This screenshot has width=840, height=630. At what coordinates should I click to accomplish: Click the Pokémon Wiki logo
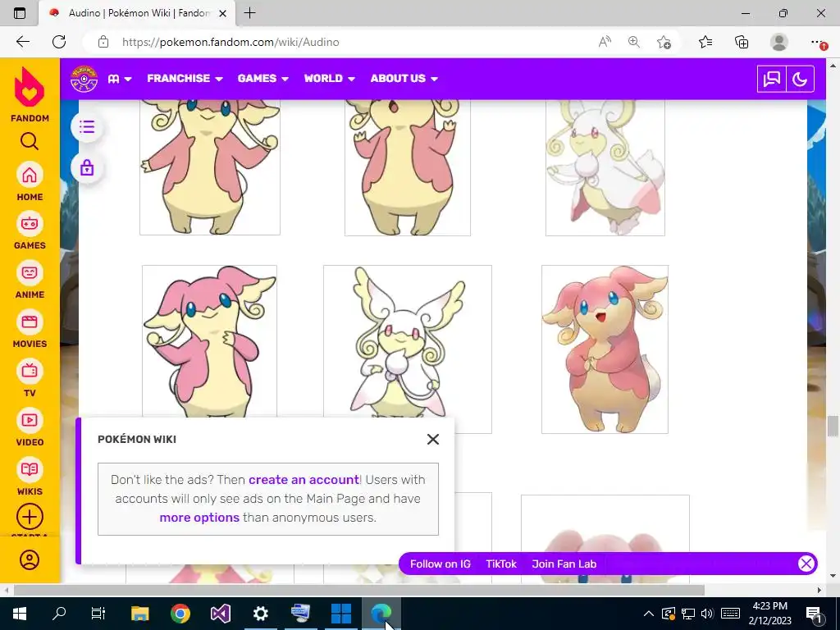[84, 79]
